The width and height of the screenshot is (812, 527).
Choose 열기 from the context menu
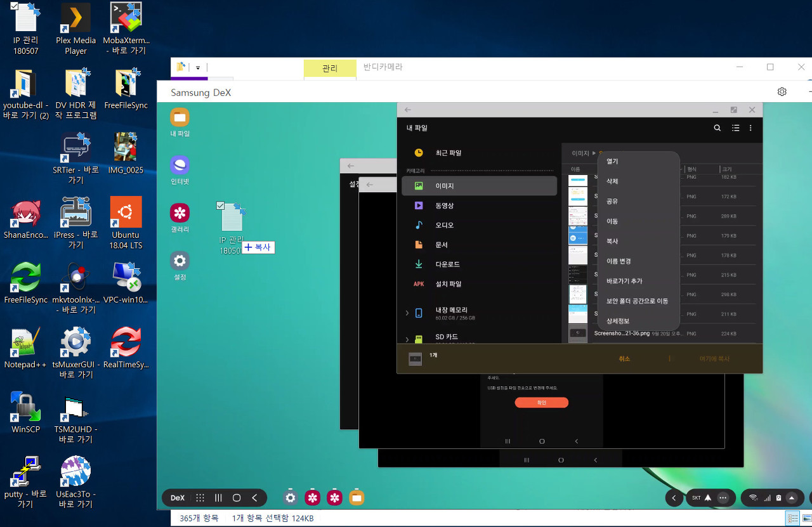tap(638, 161)
